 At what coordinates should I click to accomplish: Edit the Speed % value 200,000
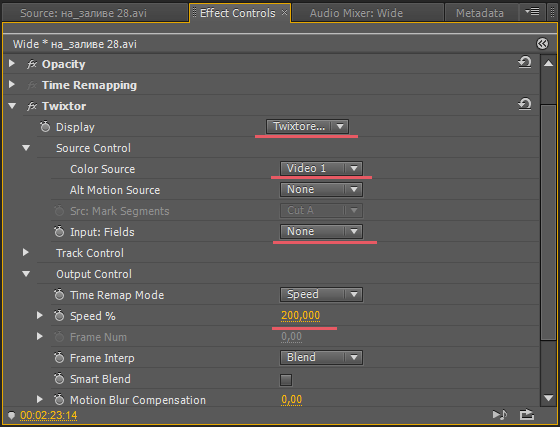pyautogui.click(x=300, y=316)
